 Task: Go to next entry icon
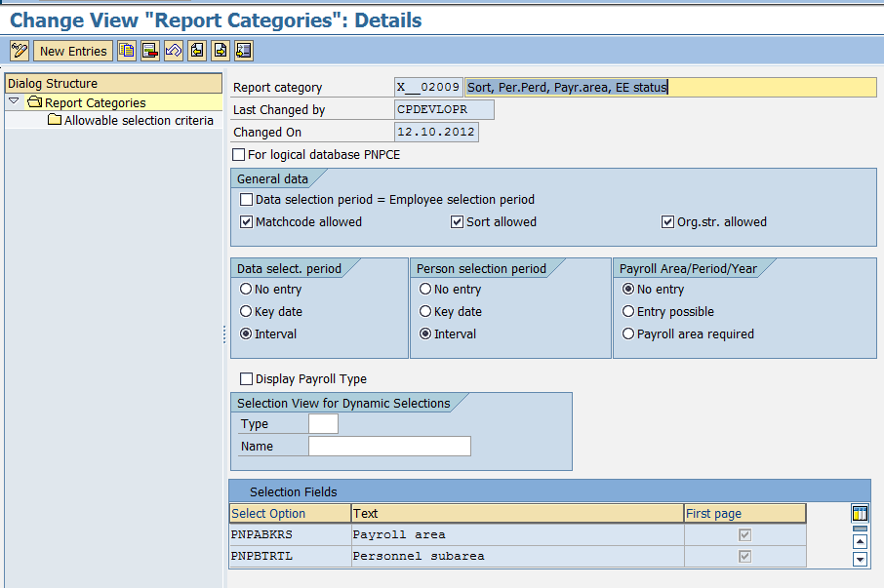pyautogui.click(x=221, y=51)
